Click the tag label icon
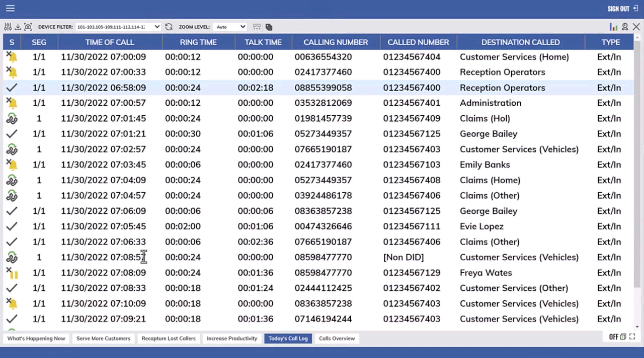 click(269, 27)
